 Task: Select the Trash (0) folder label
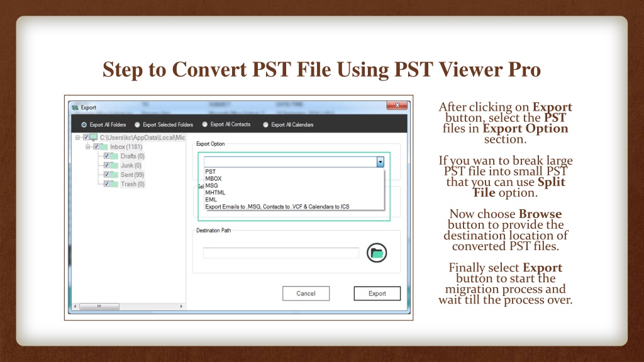(132, 184)
